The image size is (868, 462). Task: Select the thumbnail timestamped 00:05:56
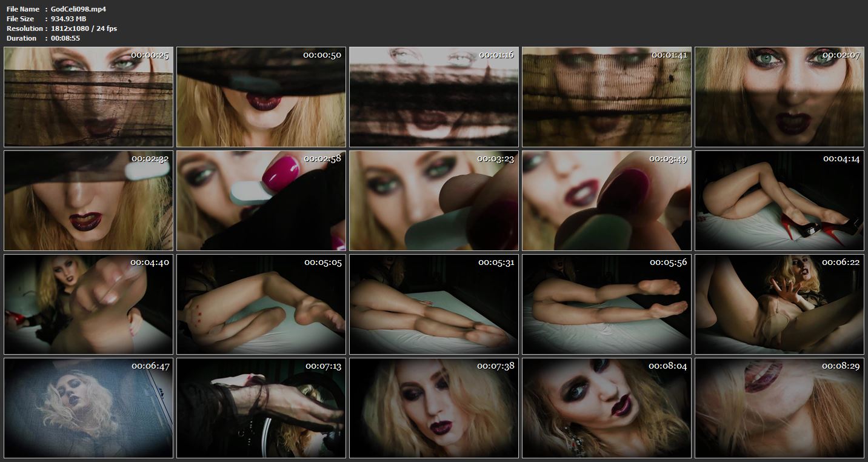point(607,304)
